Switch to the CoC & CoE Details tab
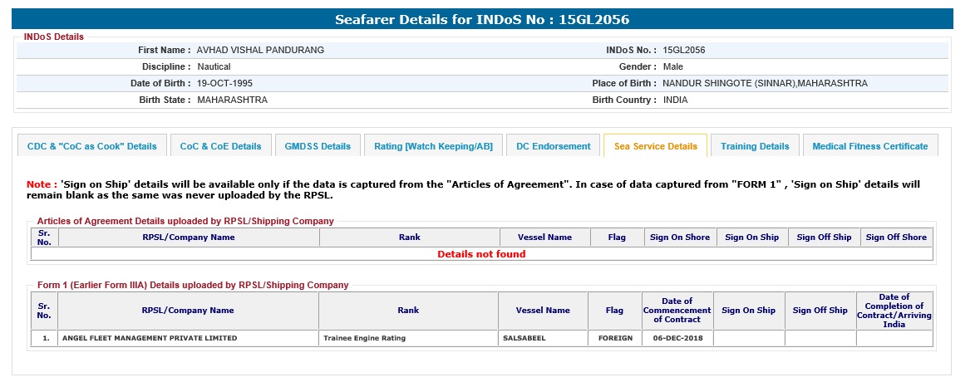Viewport: 980px width, 382px height. 220,146
